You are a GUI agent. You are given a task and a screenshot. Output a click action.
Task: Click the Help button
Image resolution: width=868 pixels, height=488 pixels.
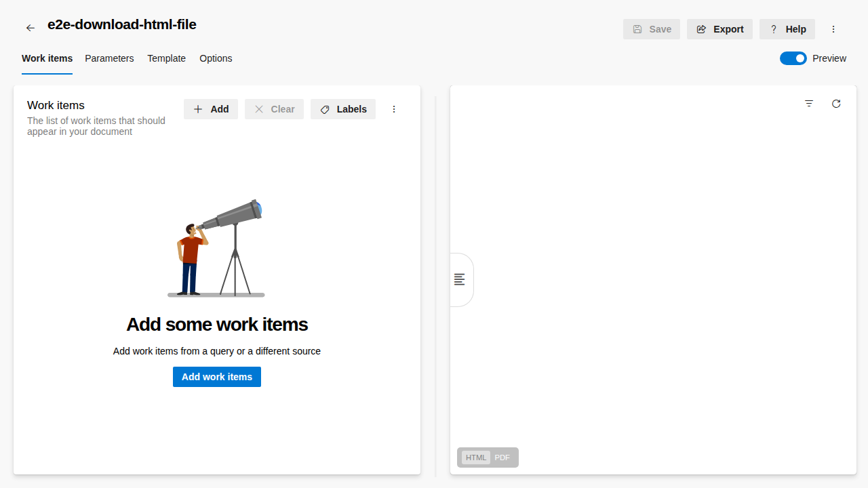[787, 29]
